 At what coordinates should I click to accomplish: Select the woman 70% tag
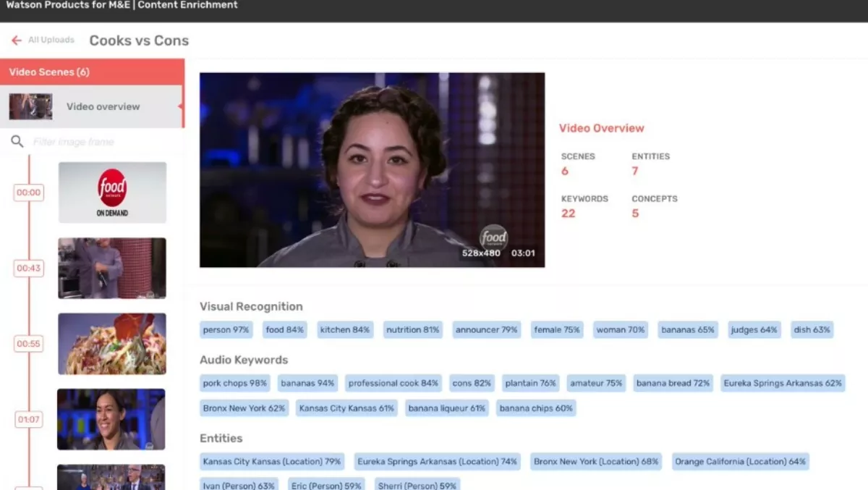(621, 330)
